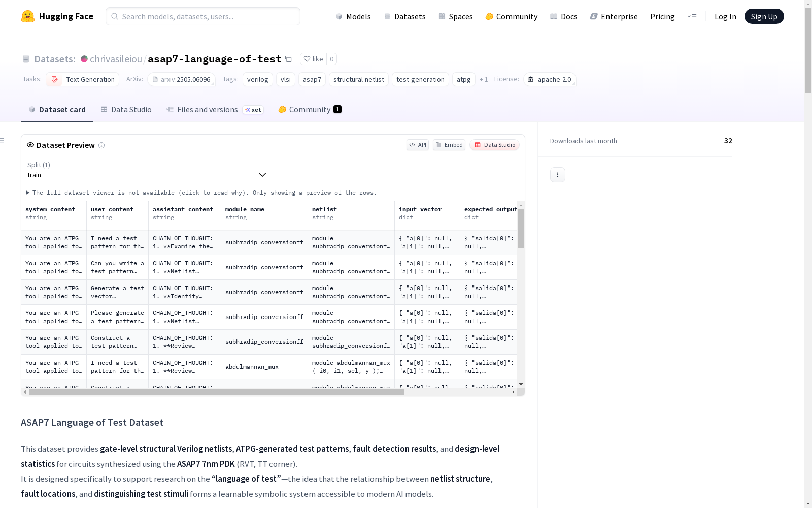Click the table's vertical scrollbar thumb
812x508 pixels.
point(521,228)
